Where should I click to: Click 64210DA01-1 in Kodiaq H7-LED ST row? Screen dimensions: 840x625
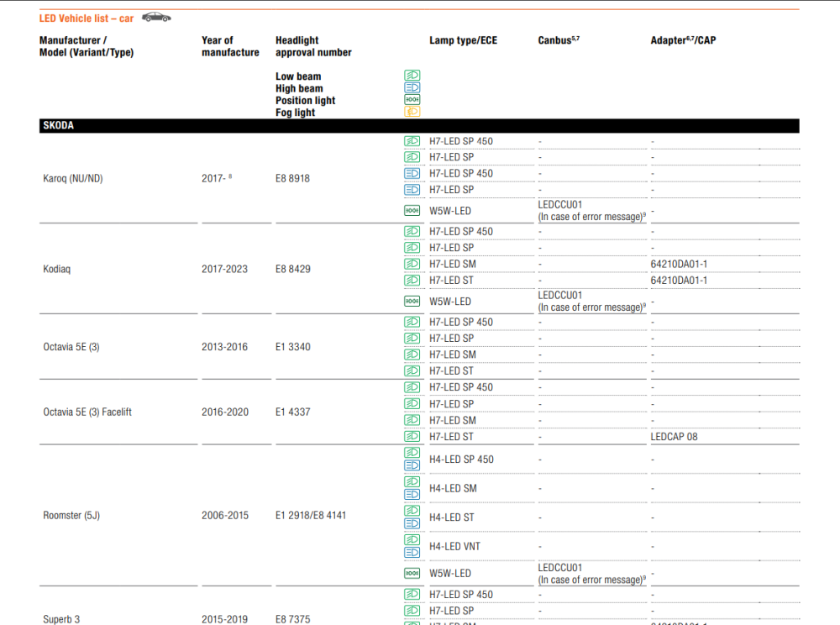point(679,280)
